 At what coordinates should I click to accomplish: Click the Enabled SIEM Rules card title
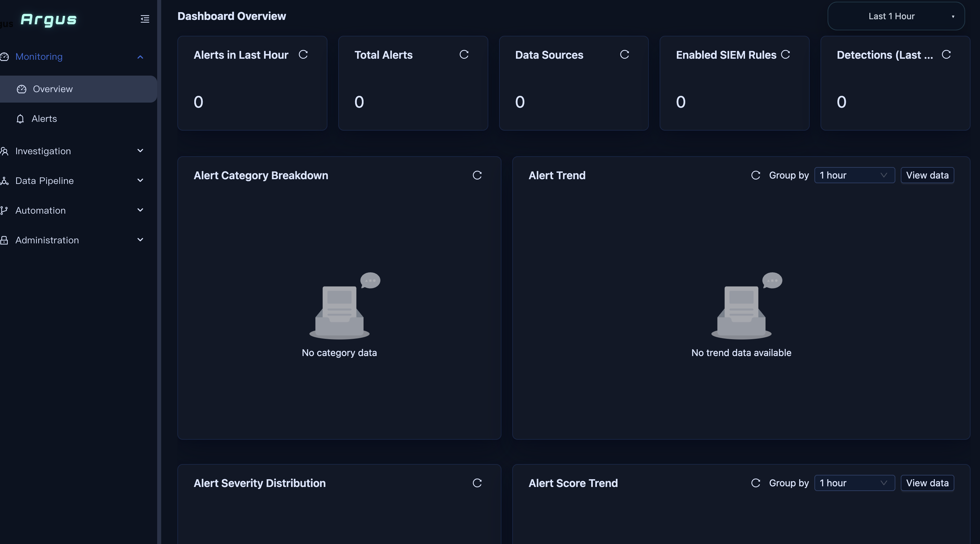pyautogui.click(x=726, y=55)
